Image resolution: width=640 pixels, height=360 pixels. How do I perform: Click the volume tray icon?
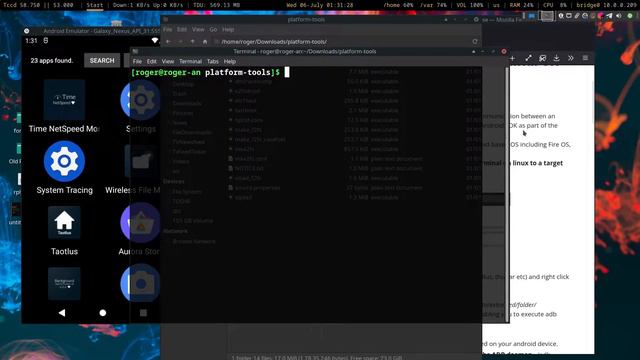[619, 16]
